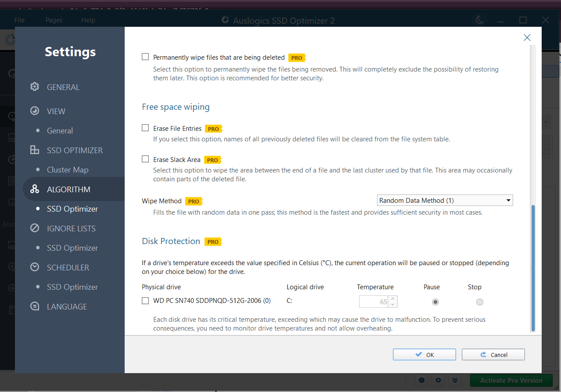Confirm settings with the OK button
The width and height of the screenshot is (561, 392).
(x=424, y=354)
